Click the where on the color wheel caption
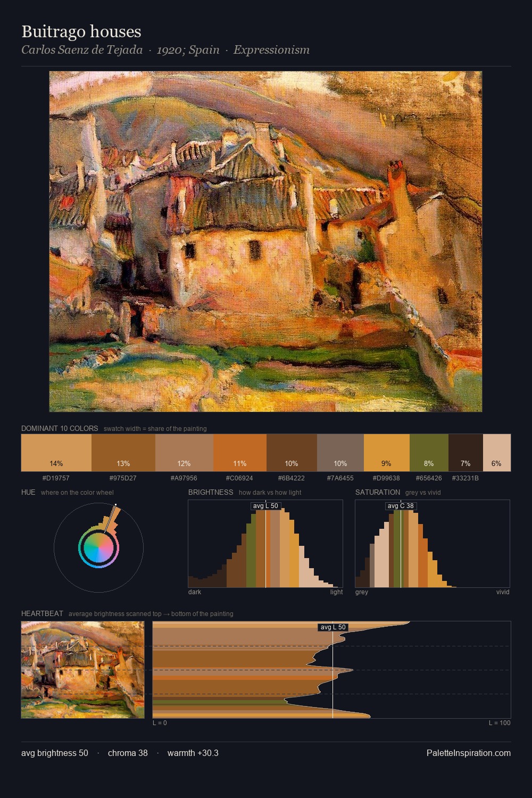This screenshot has height=798, width=532. [77, 492]
